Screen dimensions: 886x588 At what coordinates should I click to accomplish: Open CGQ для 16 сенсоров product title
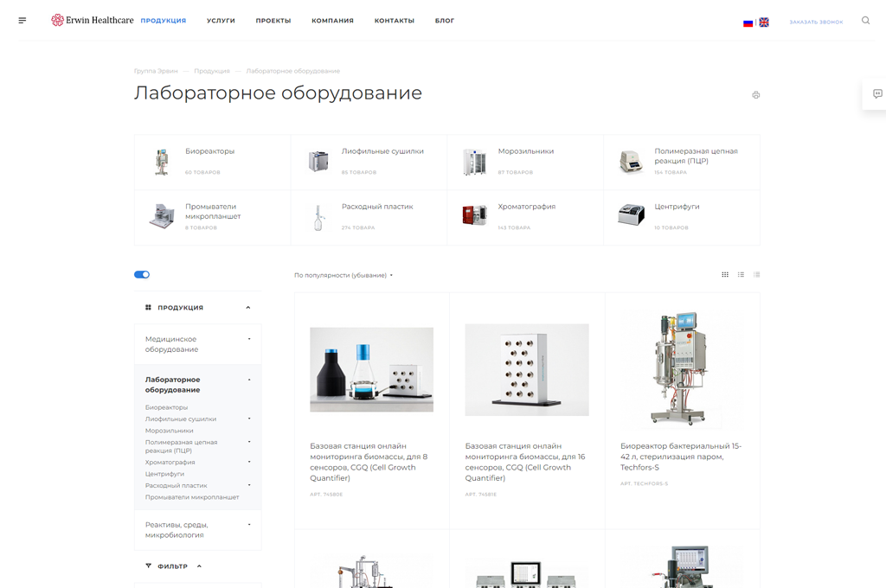pyautogui.click(x=525, y=462)
